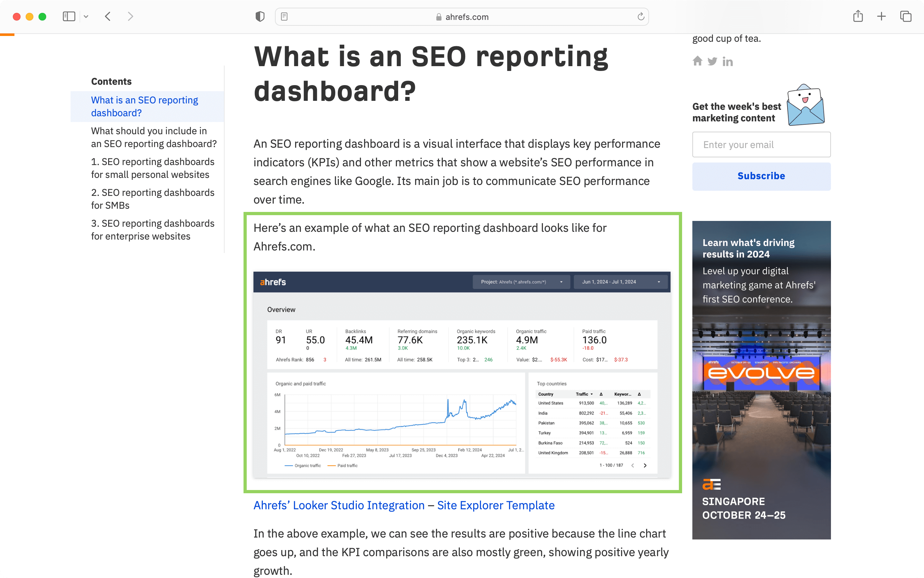Image resolution: width=924 pixels, height=578 pixels.
Task: Open the Share menu
Action: [858, 16]
